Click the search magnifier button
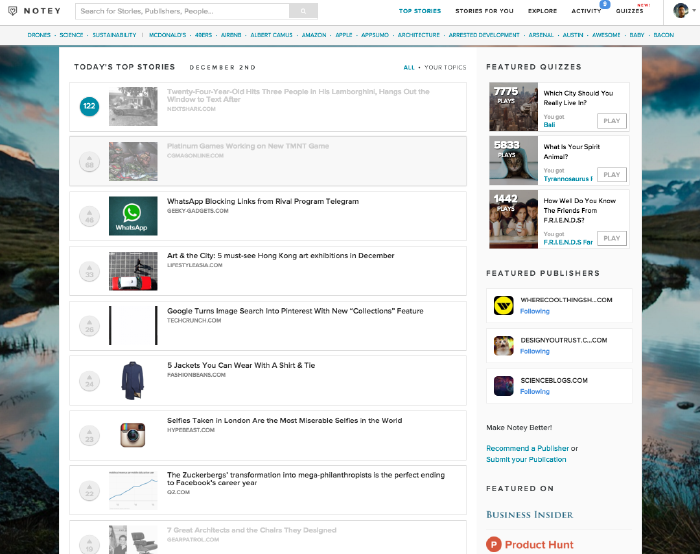 (303, 11)
